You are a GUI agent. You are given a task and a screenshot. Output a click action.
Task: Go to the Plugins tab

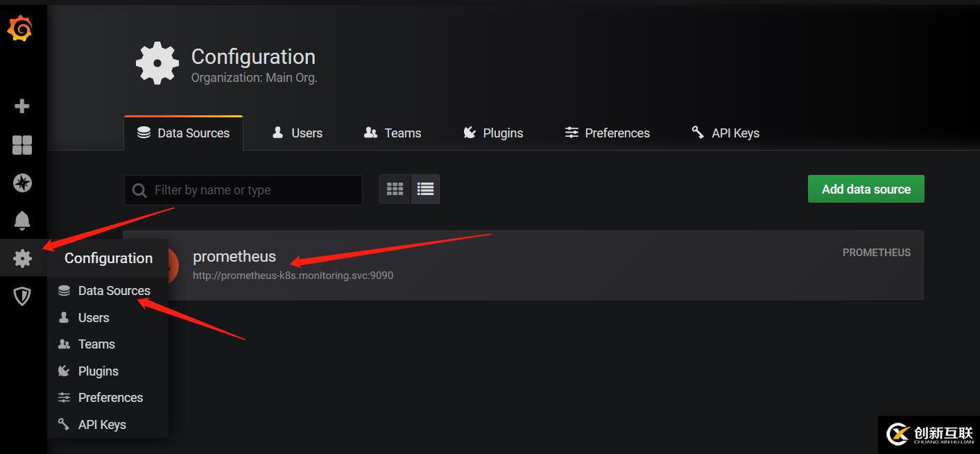(x=493, y=133)
